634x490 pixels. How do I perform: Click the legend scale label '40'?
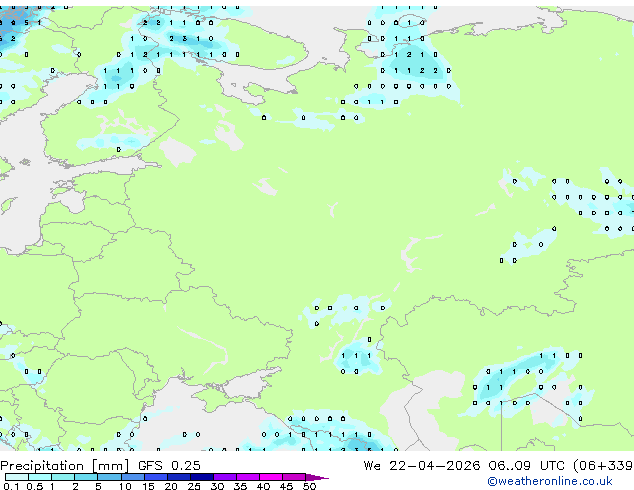(263, 486)
